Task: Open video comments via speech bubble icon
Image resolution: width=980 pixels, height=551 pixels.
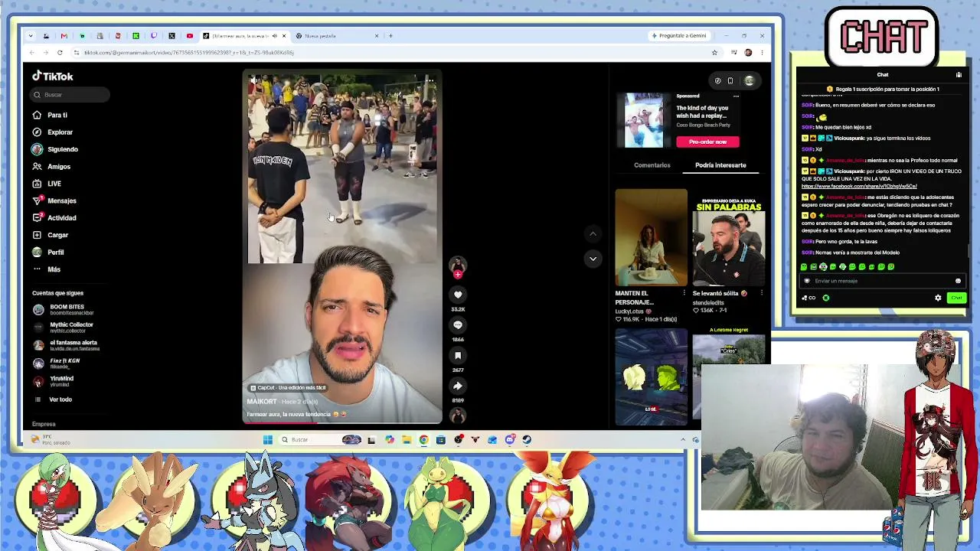Action: click(458, 324)
